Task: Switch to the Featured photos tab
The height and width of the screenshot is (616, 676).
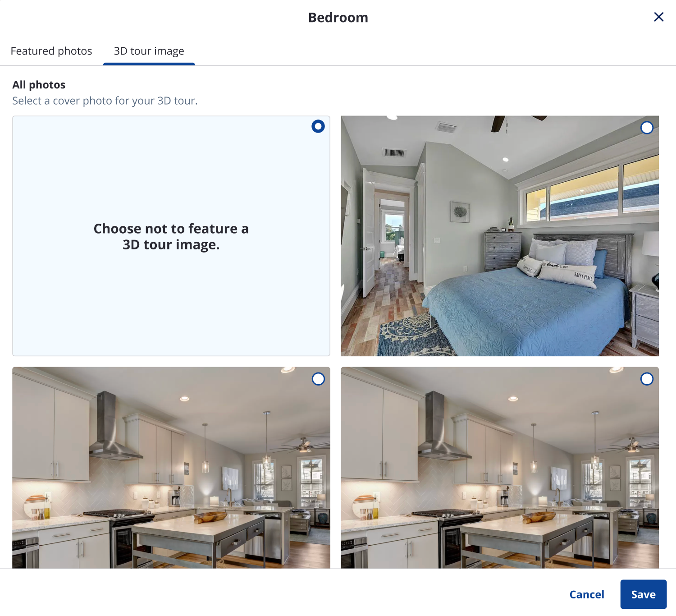Action: (x=51, y=51)
